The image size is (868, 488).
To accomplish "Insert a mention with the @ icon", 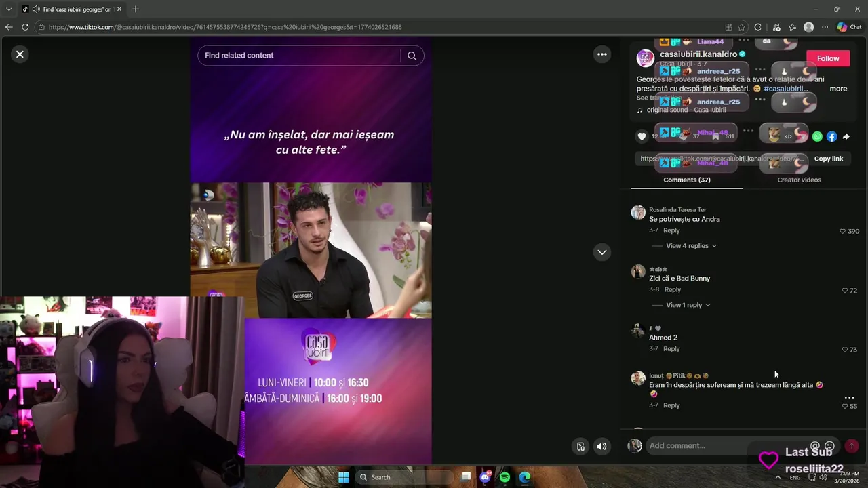I will pos(815,446).
